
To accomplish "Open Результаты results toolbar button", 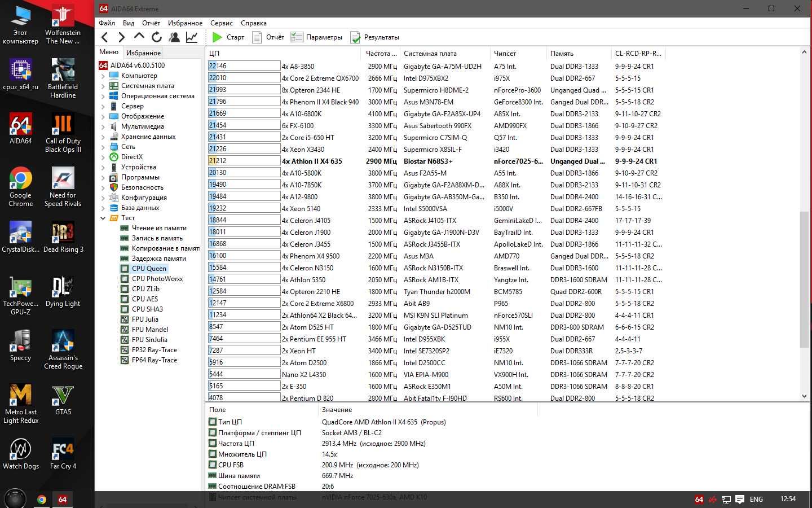I will (375, 37).
